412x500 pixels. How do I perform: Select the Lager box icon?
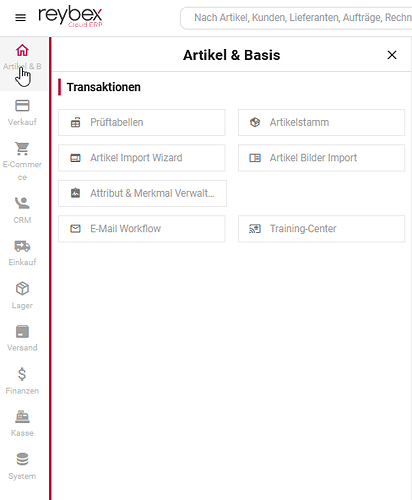click(22, 288)
